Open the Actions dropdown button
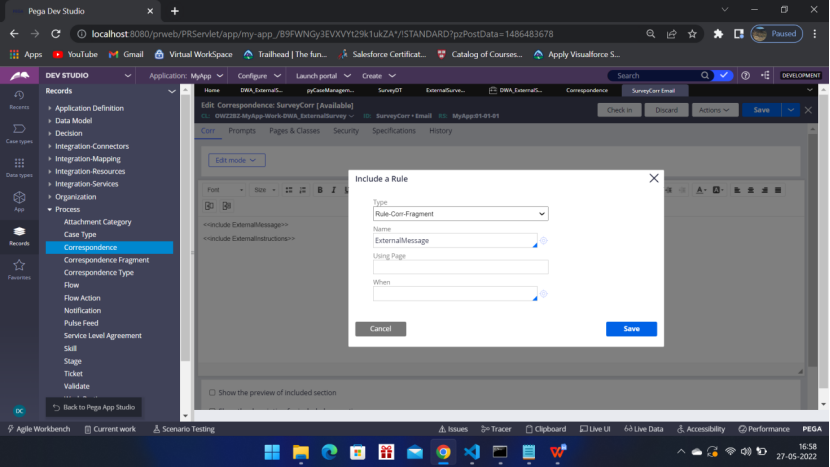The width and height of the screenshot is (830, 467). click(715, 110)
